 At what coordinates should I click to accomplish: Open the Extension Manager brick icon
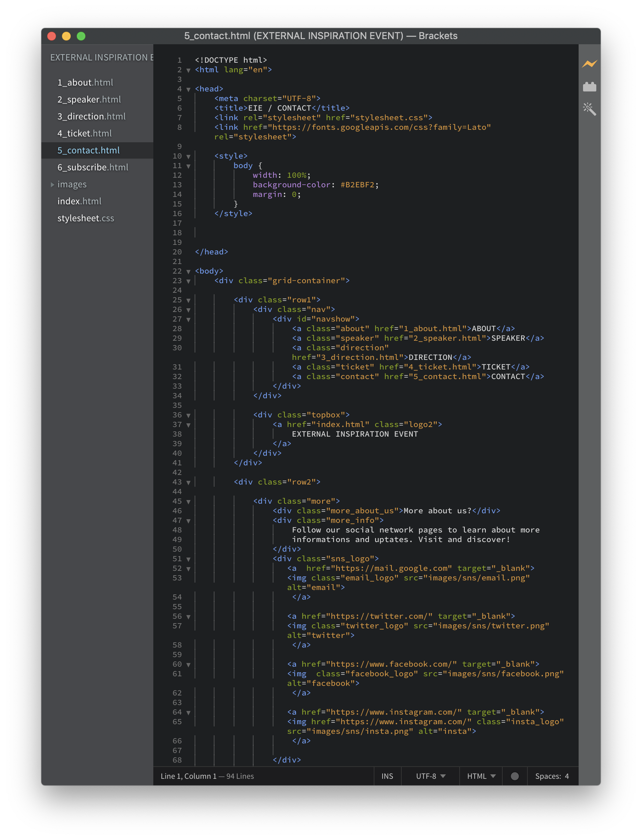[x=589, y=87]
